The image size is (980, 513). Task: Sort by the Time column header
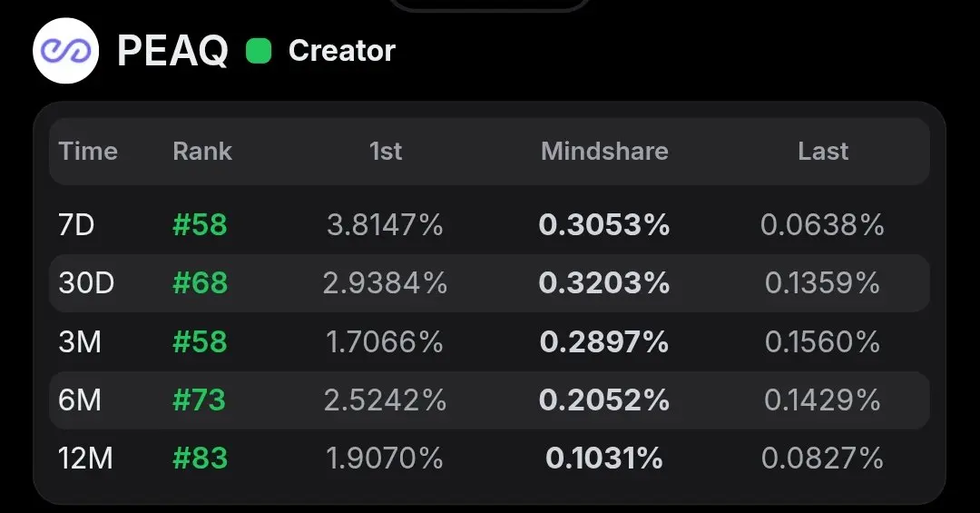(88, 152)
